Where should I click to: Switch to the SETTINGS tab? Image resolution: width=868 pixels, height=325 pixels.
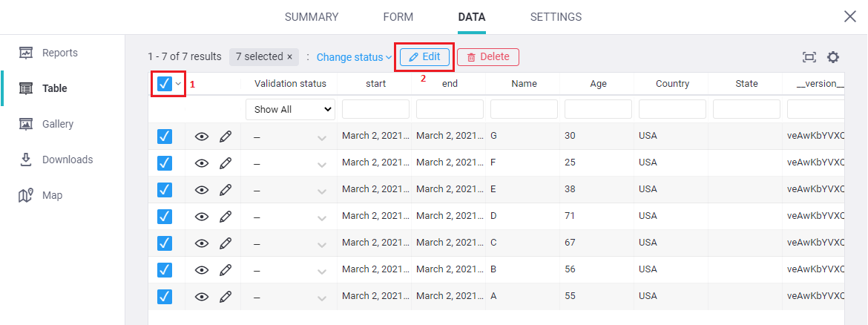click(556, 17)
